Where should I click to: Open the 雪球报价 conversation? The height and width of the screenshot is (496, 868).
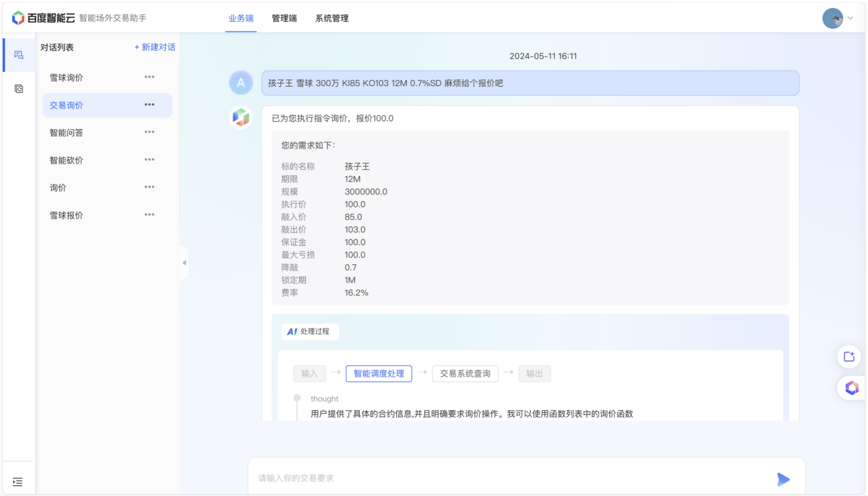(x=66, y=215)
